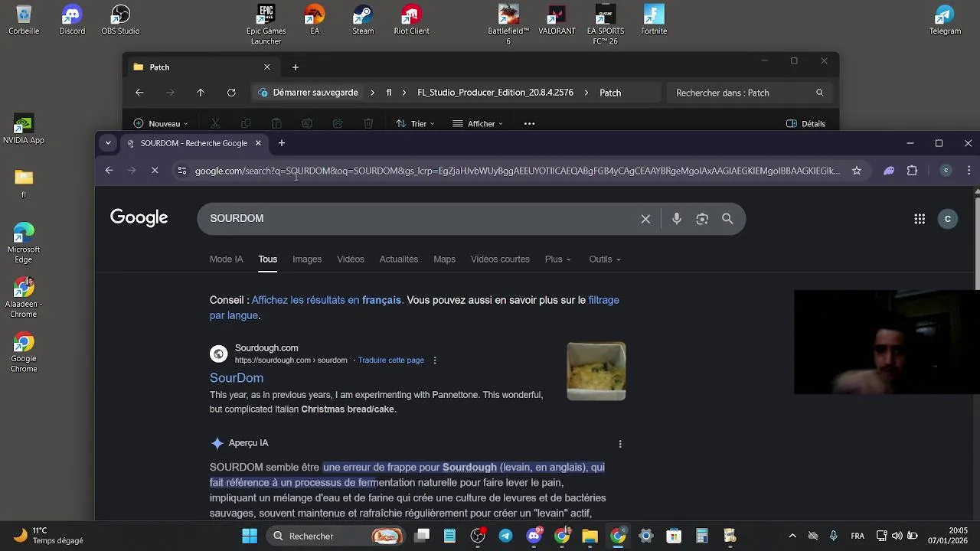Search by image with Google Lens
Screen dimensions: 980x551
pyautogui.click(x=702, y=219)
